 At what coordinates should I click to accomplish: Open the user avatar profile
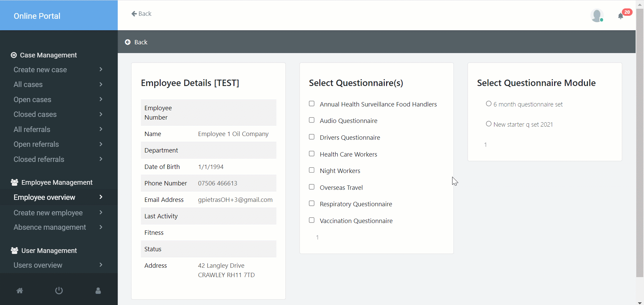(597, 15)
